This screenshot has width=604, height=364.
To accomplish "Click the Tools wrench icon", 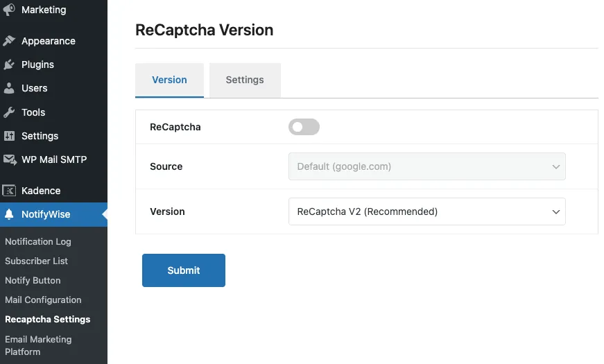I will click(9, 112).
